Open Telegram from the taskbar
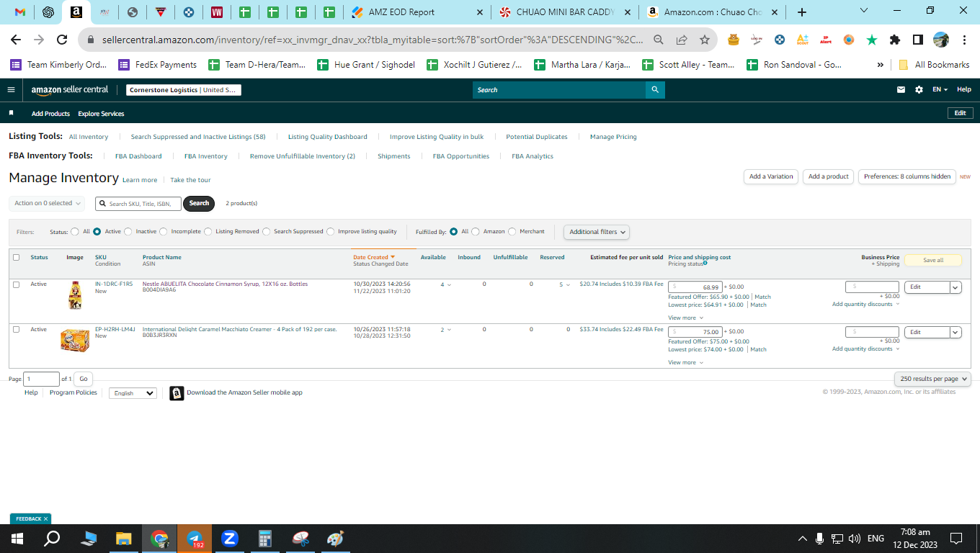980x553 pixels. coord(195,538)
